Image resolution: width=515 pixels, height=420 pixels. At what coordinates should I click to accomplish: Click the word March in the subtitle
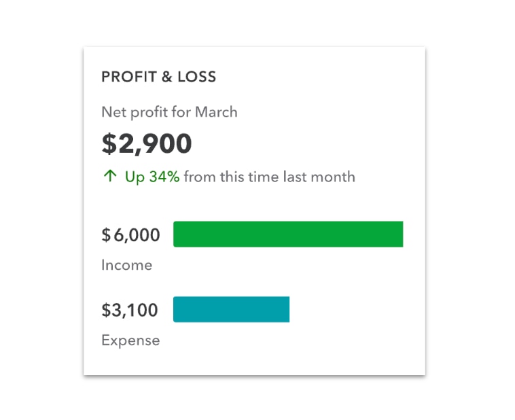(216, 112)
